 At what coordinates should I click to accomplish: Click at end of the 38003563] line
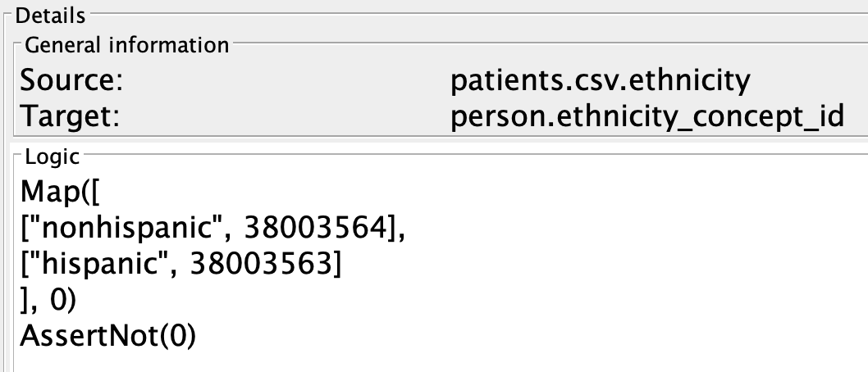[x=345, y=264]
